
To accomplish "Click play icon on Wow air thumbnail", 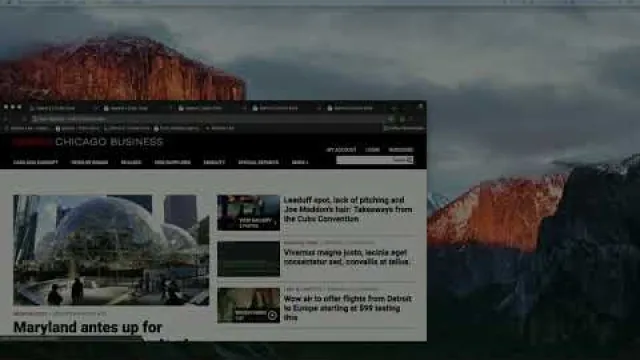I will coord(272,315).
